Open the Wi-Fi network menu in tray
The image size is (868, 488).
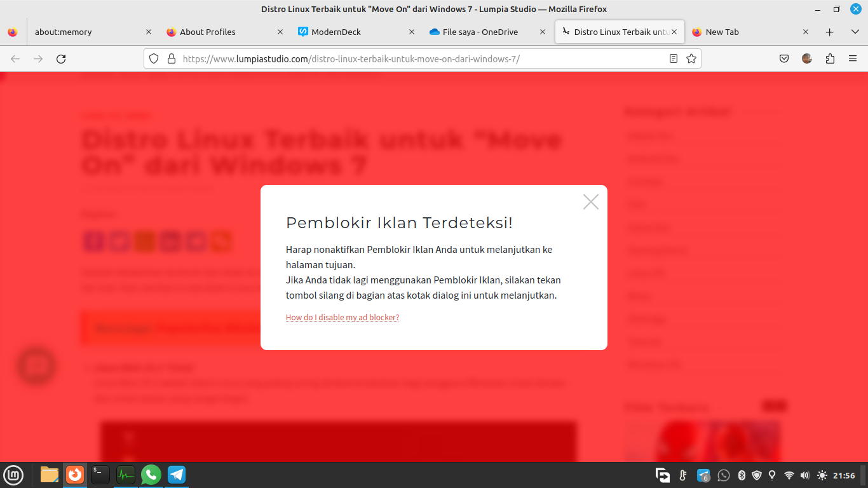point(789,475)
